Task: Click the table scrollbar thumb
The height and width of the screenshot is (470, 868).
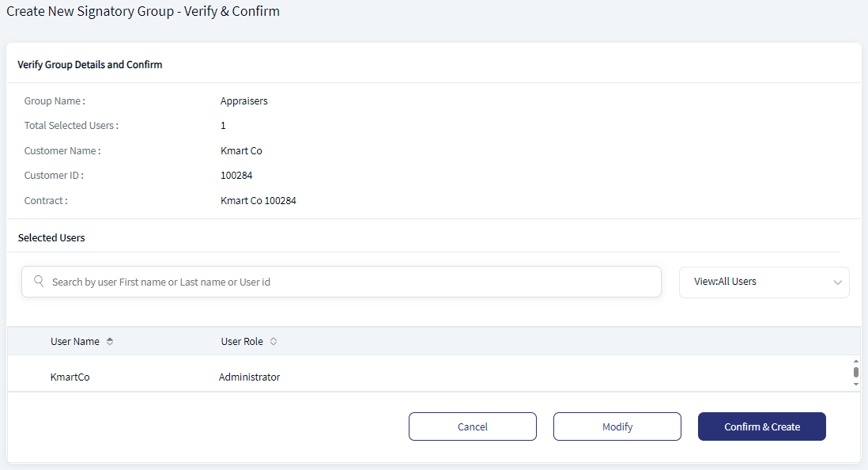Action: point(856,373)
